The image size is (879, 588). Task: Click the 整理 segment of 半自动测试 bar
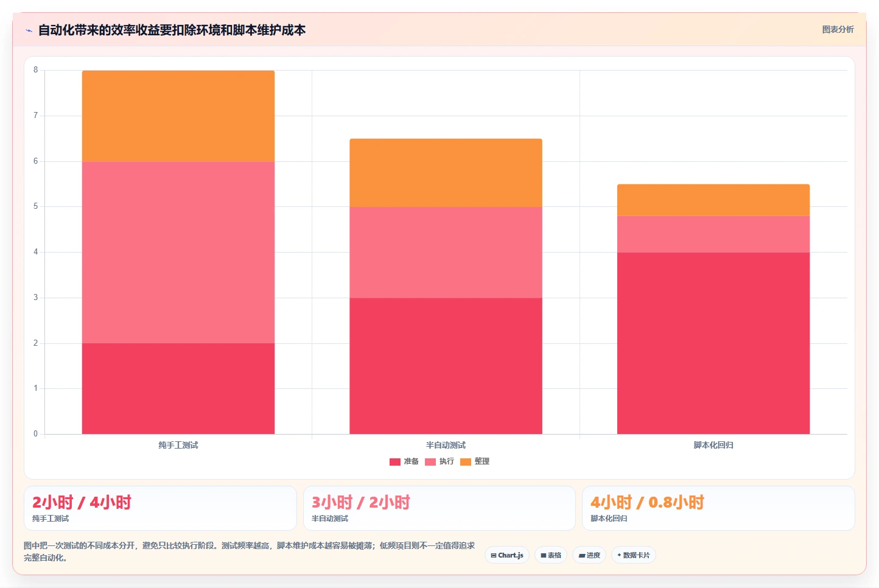click(446, 173)
